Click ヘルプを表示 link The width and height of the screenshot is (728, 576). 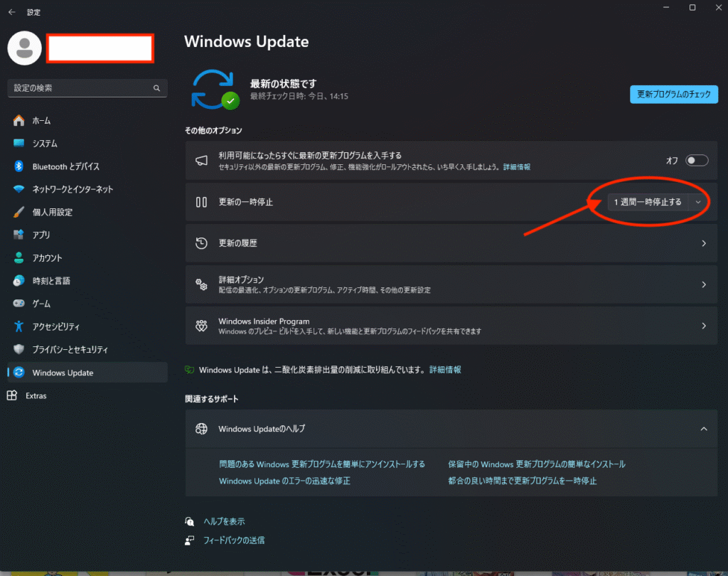tap(224, 522)
